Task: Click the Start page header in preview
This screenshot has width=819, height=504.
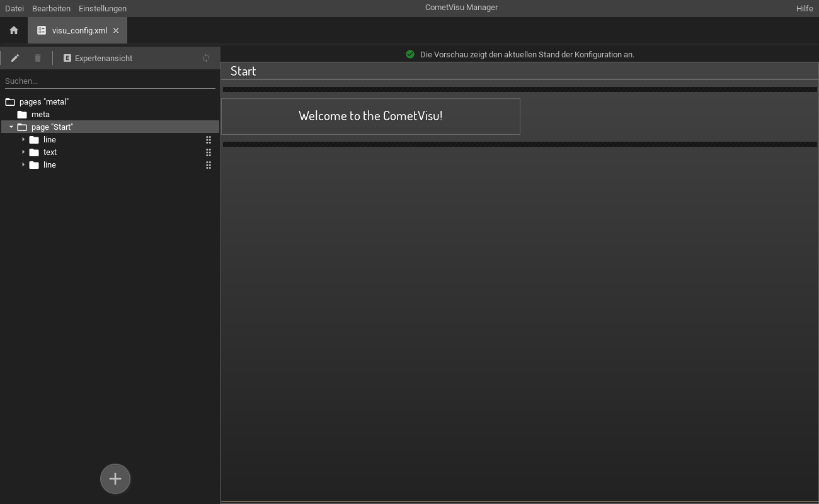Action: [243, 71]
